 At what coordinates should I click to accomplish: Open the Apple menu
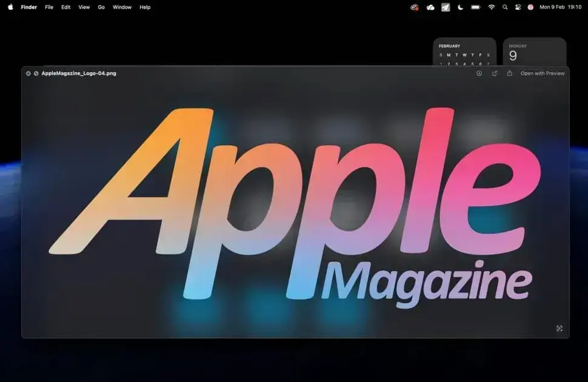point(10,7)
